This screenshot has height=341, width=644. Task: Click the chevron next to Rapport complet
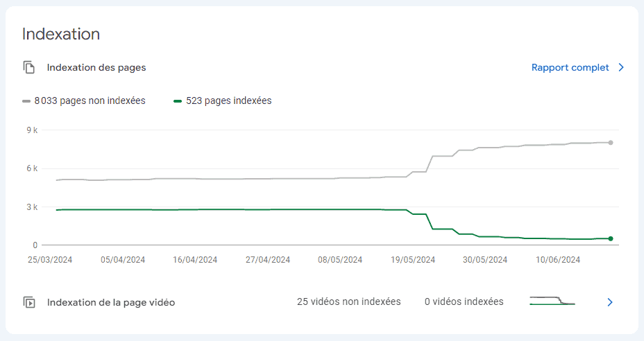[621, 67]
